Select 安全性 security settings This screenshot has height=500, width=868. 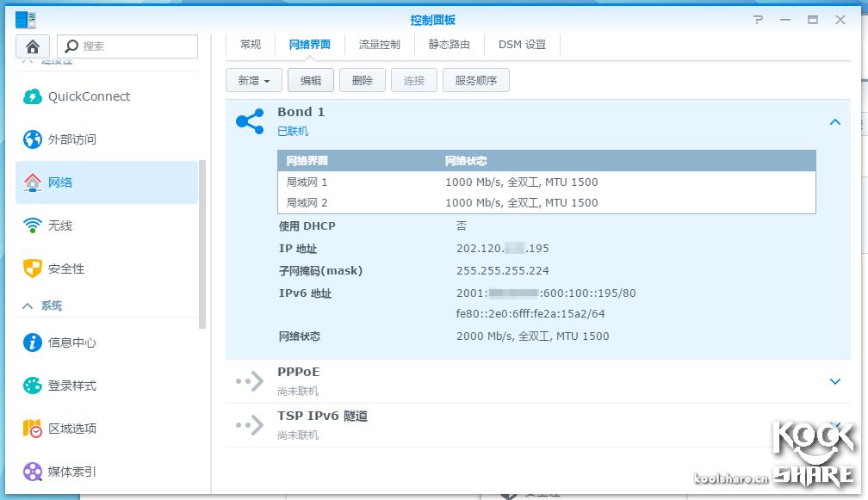click(x=60, y=269)
